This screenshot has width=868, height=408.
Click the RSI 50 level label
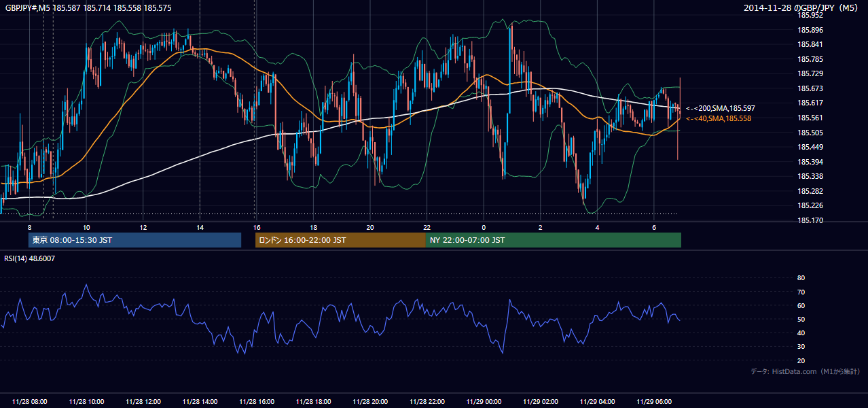point(801,319)
